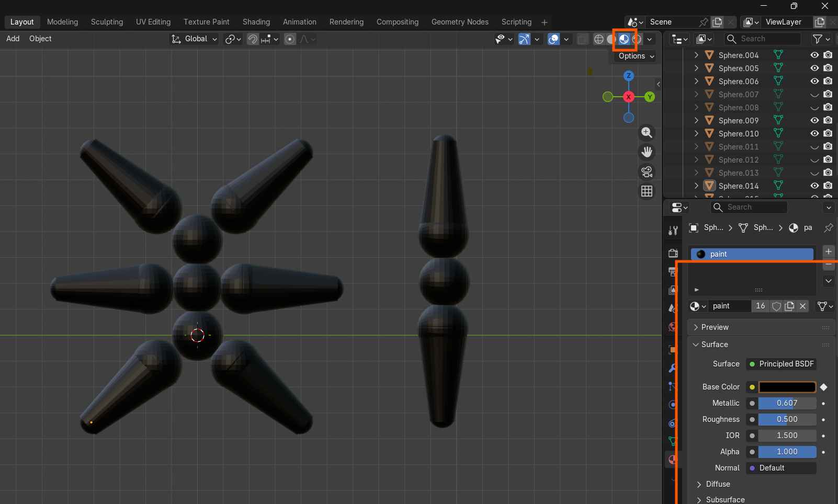
Task: Open the Add menu
Action: click(13, 39)
